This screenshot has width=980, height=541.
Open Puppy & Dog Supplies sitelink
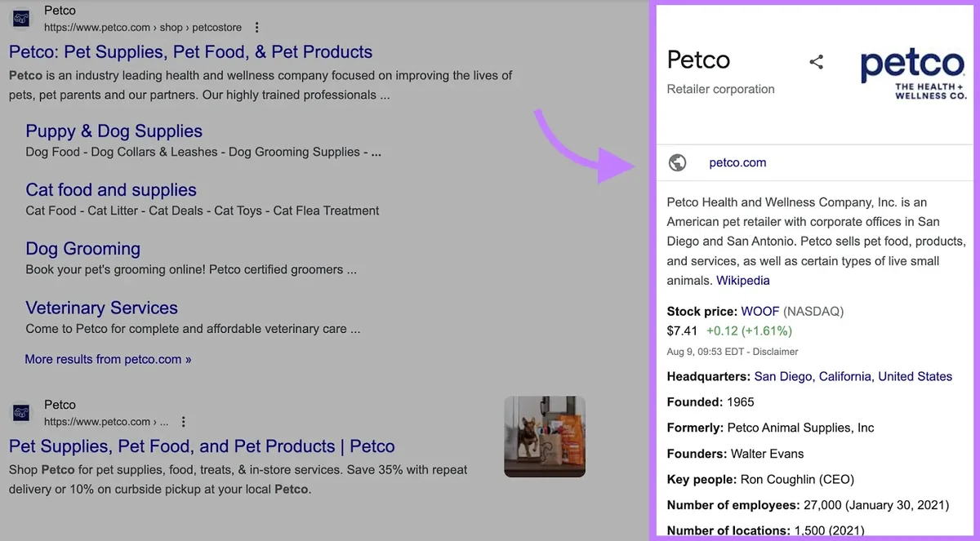114,131
